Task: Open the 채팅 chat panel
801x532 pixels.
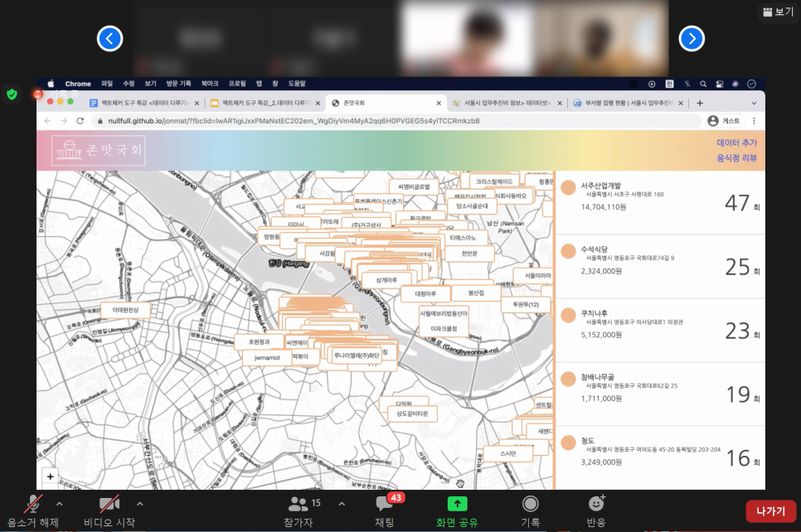Action: (385, 511)
